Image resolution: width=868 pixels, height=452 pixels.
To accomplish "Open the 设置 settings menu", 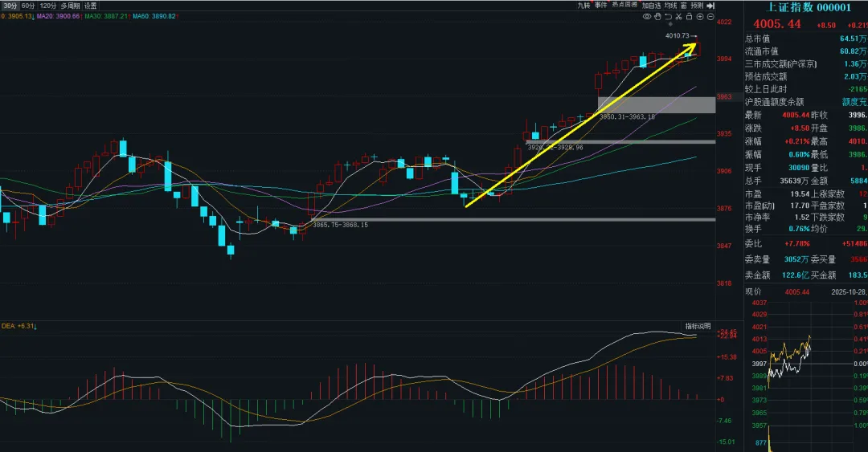I will click(91, 6).
